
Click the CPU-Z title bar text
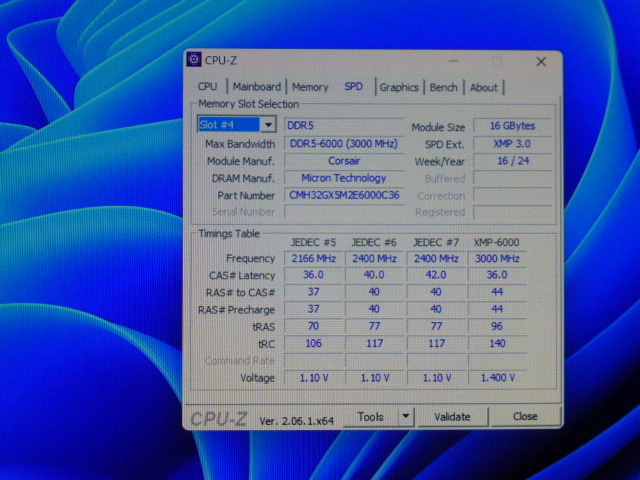click(220, 60)
